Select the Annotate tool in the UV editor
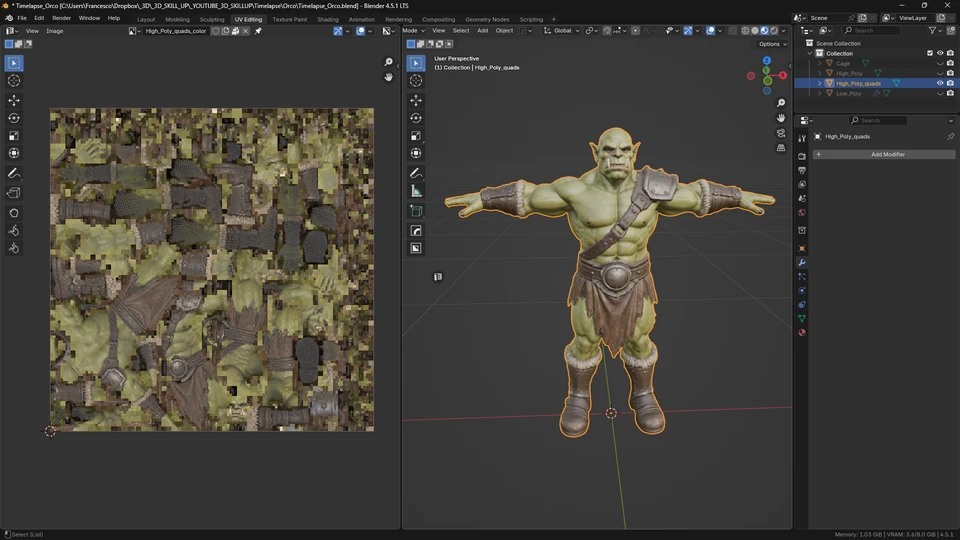 click(x=13, y=174)
